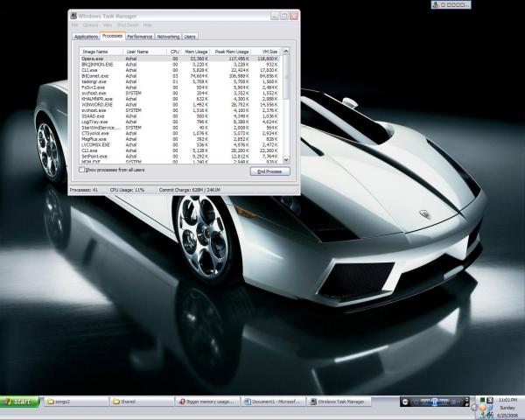Expand hidden system tray icons arrow
Screen dimensions: 525x420
click(x=474, y=408)
